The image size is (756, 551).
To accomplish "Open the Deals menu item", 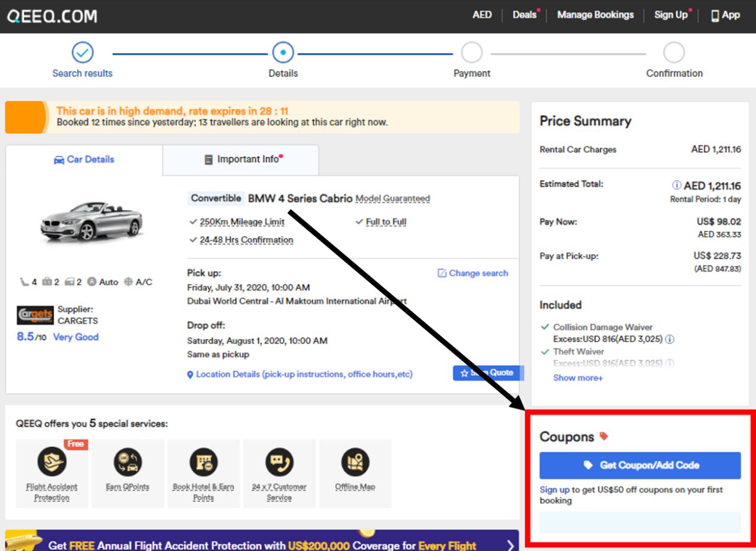I will coord(525,15).
